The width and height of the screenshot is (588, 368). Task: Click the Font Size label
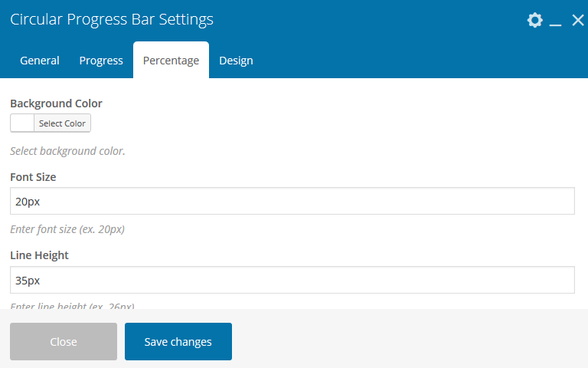pyautogui.click(x=33, y=177)
